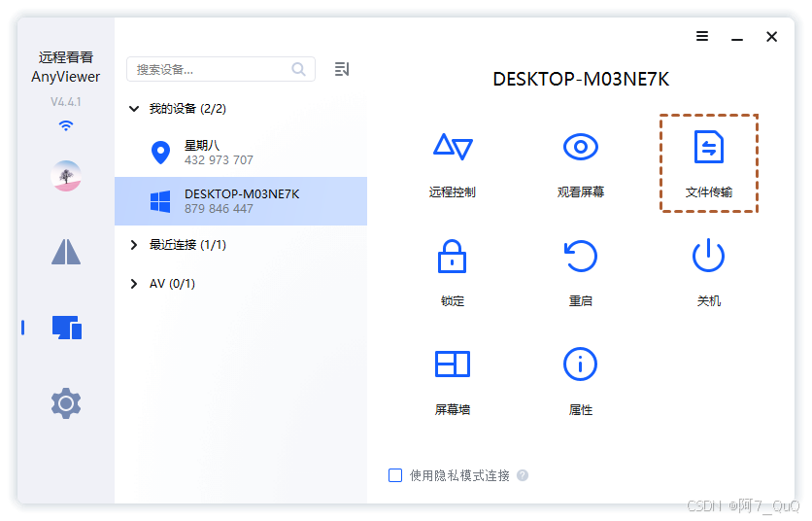
Task: Click the user avatar in sidebar
Action: [x=66, y=176]
